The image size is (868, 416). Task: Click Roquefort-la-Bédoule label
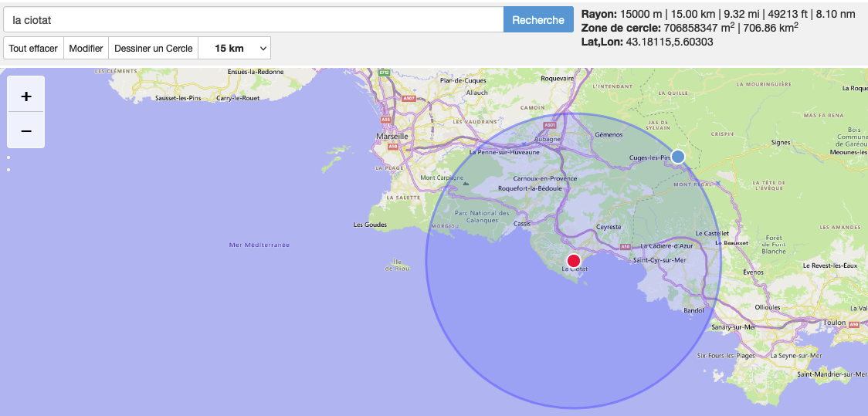point(531,188)
